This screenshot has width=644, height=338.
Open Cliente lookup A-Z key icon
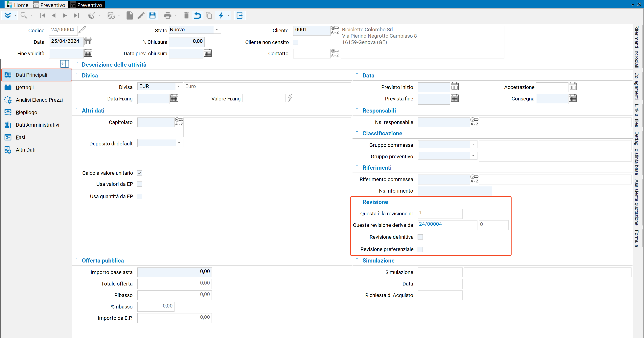pos(335,30)
